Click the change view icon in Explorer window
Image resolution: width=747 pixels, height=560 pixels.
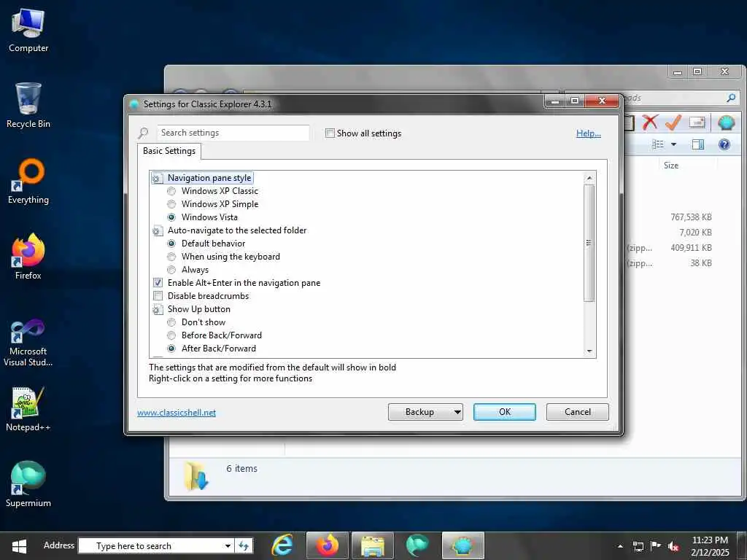point(658,144)
